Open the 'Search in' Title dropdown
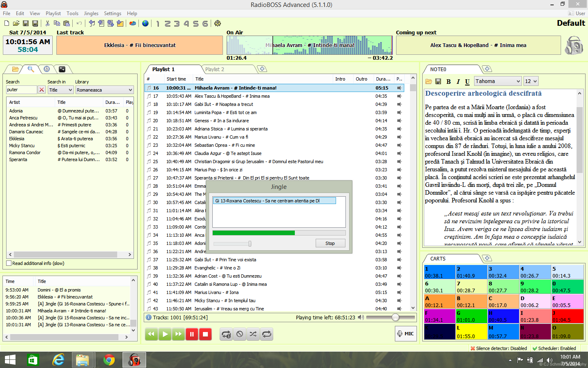588x368 pixels. 60,90
